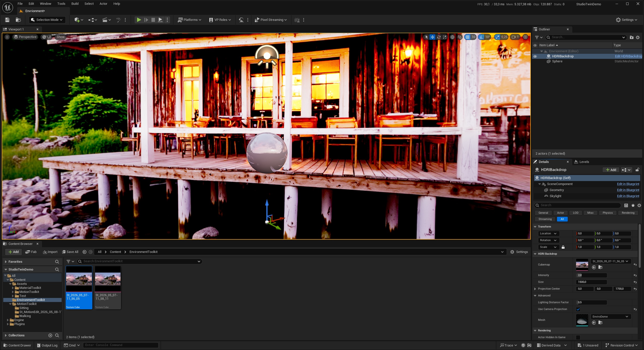
Task: Show only favorites star in Details
Action: pos(633,205)
